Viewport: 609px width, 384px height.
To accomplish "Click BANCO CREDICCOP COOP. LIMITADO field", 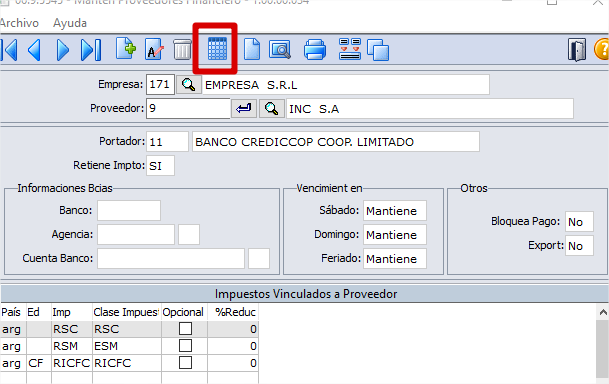I will (336, 142).
